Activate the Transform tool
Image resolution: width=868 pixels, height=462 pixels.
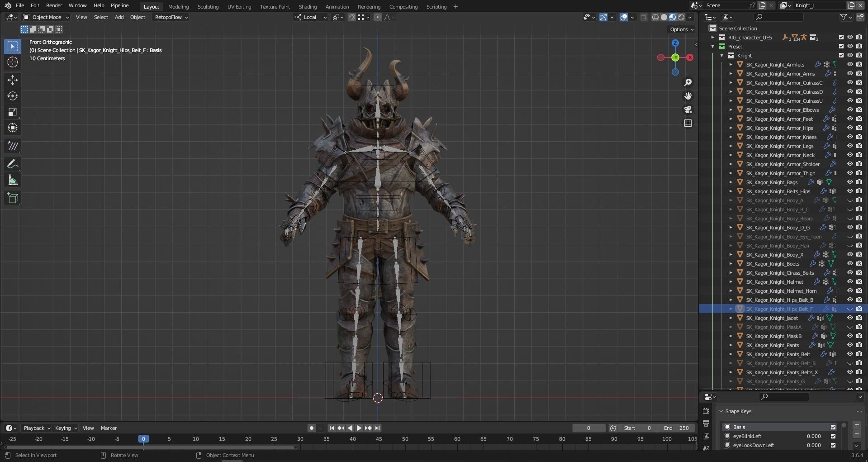[13, 128]
